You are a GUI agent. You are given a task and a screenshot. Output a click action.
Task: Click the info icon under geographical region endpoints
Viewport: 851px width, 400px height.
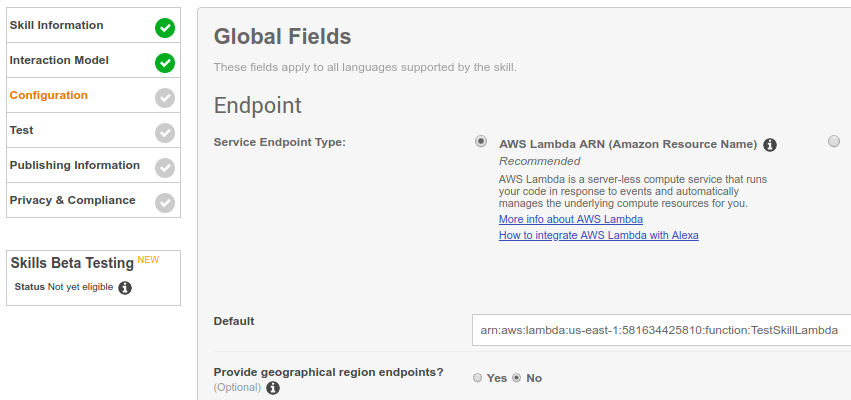tap(273, 388)
